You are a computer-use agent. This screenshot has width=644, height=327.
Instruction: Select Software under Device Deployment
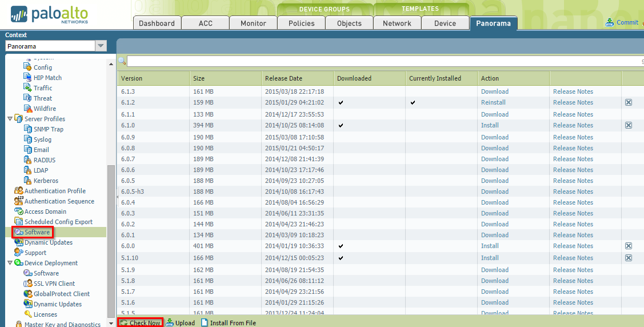point(46,273)
